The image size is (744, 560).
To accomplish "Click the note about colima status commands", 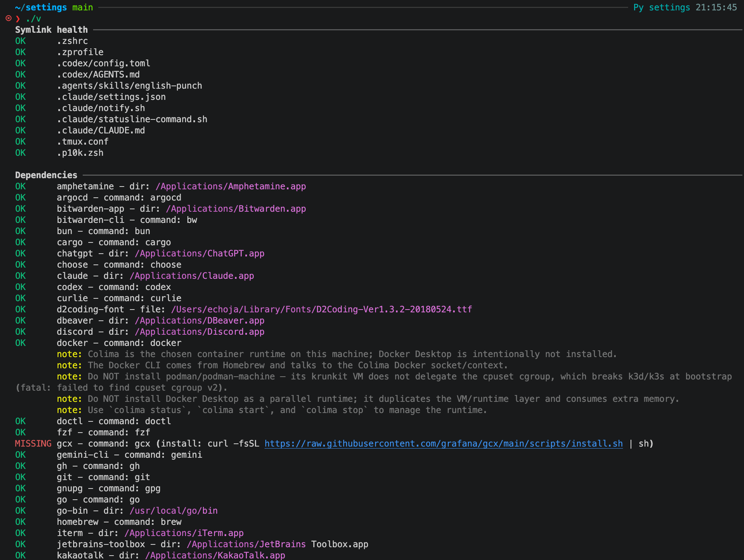I will (272, 410).
